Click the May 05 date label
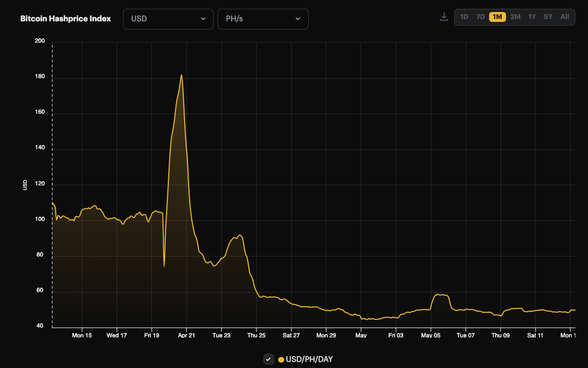The image size is (588, 368). 431,335
